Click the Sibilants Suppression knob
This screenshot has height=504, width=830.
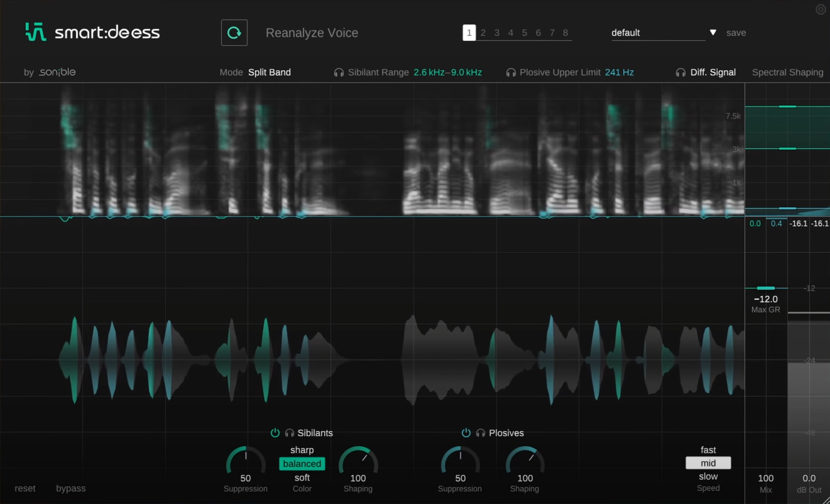tap(246, 460)
